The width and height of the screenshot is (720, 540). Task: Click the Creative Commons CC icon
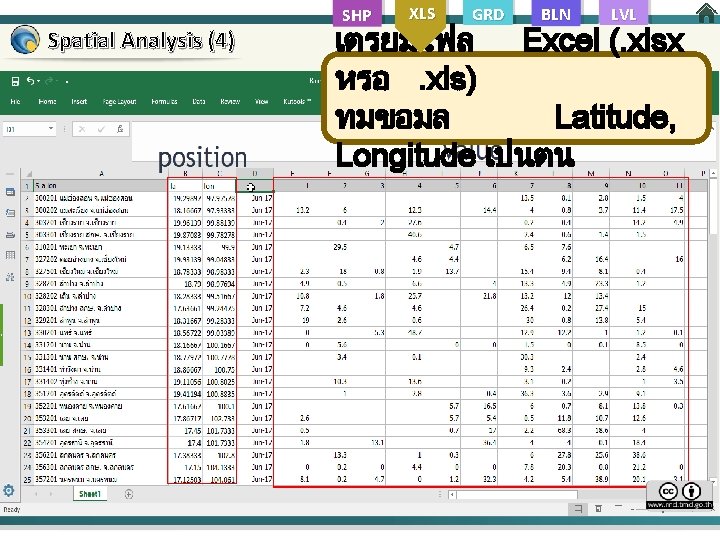668,491
